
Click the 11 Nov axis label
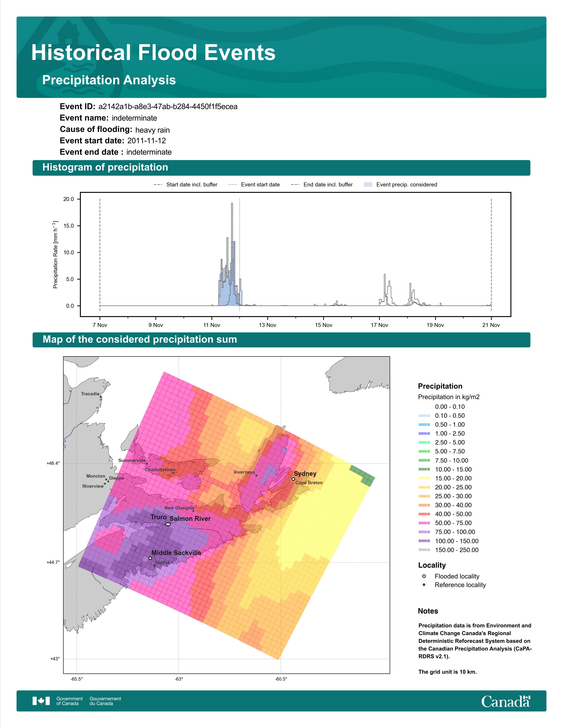click(x=212, y=325)
